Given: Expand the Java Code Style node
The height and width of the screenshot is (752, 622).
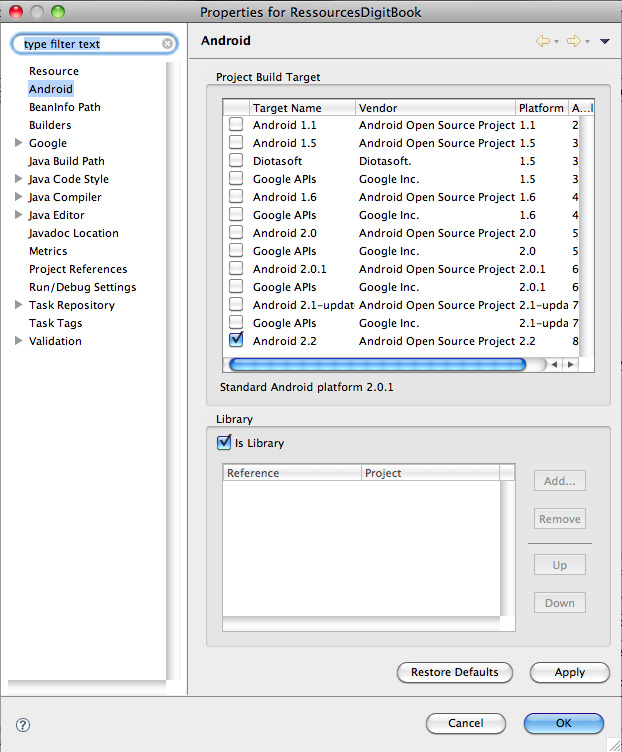Looking at the screenshot, I should coord(19,179).
